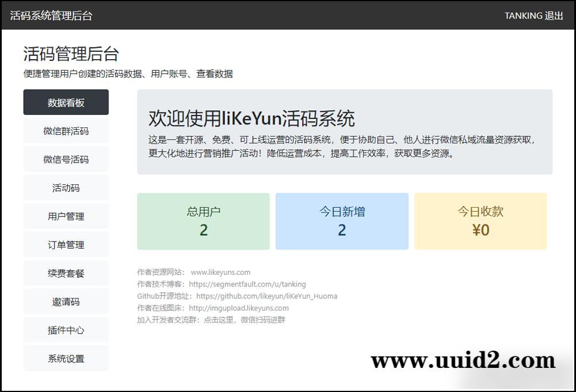Open 订单管理 in the sidebar
The image size is (576, 392).
[x=66, y=245]
